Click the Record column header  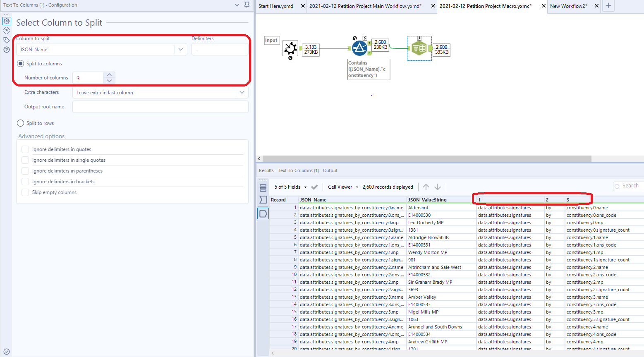point(284,200)
